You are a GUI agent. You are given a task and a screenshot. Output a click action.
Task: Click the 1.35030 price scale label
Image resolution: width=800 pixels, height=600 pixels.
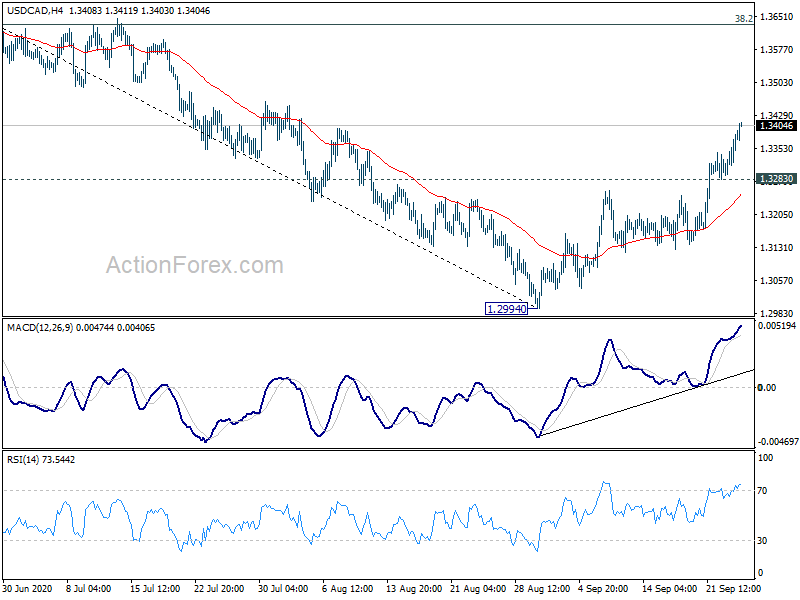777,83
